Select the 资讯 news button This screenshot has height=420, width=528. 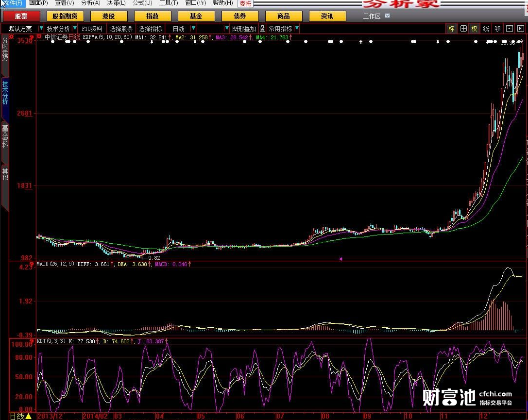(327, 16)
